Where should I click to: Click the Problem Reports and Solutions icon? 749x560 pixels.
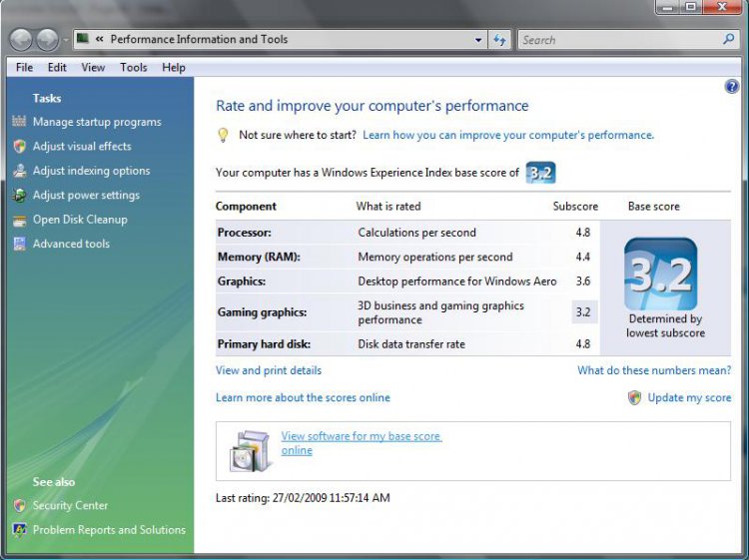20,530
